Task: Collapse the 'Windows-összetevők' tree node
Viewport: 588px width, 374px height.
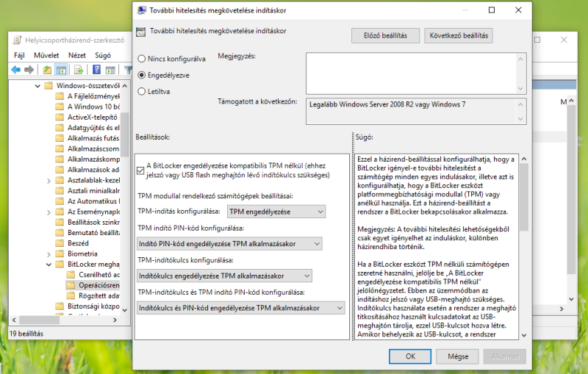Action: pos(37,86)
